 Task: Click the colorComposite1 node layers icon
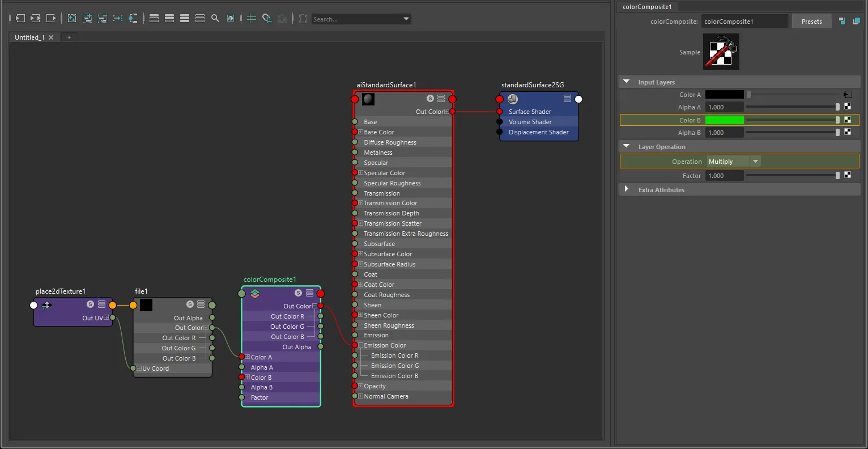[254, 293]
